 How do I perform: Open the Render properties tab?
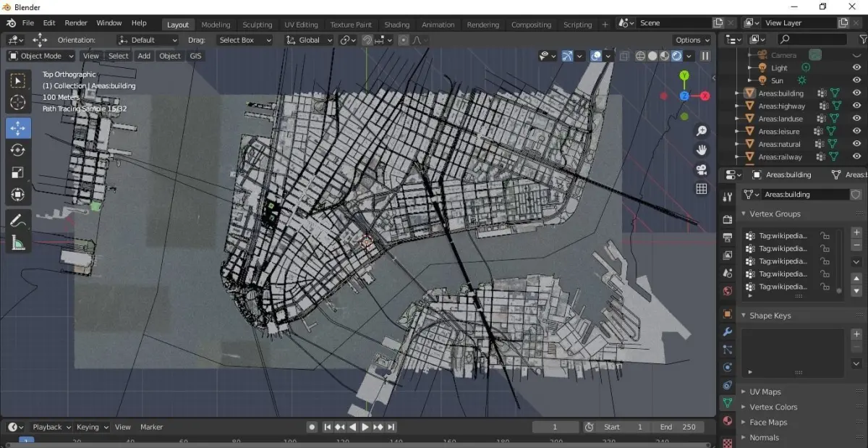(x=728, y=219)
